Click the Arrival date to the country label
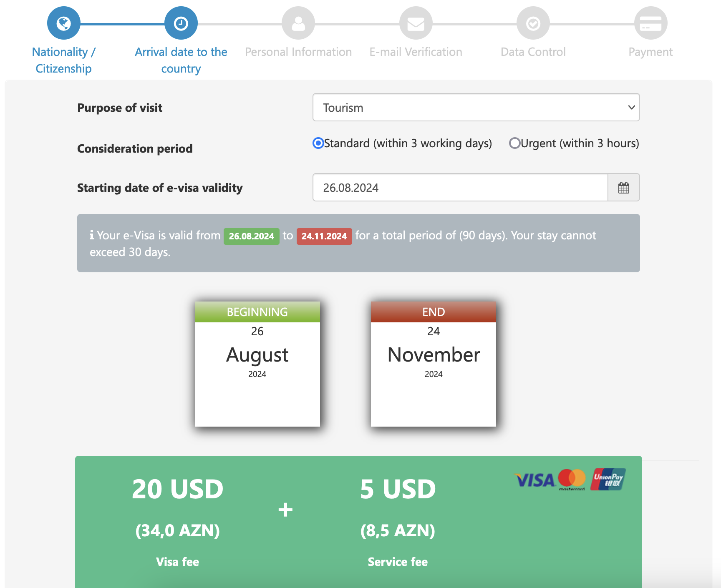The width and height of the screenshot is (721, 588). 181,60
